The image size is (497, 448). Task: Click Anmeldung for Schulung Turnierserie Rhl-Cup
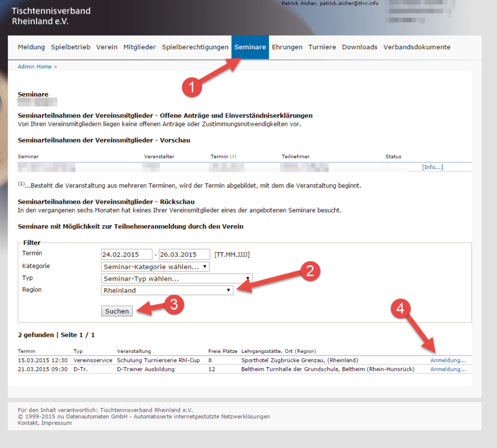tap(448, 360)
